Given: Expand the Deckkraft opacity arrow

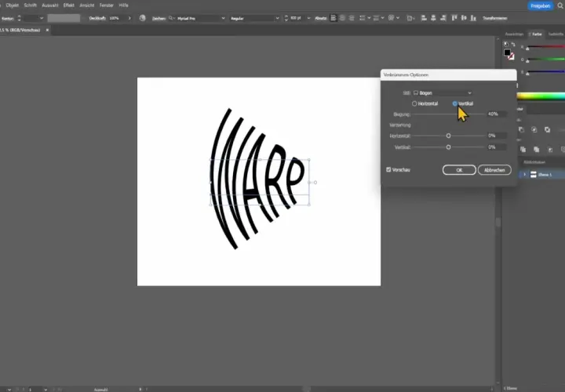Looking at the screenshot, I should point(129,18).
